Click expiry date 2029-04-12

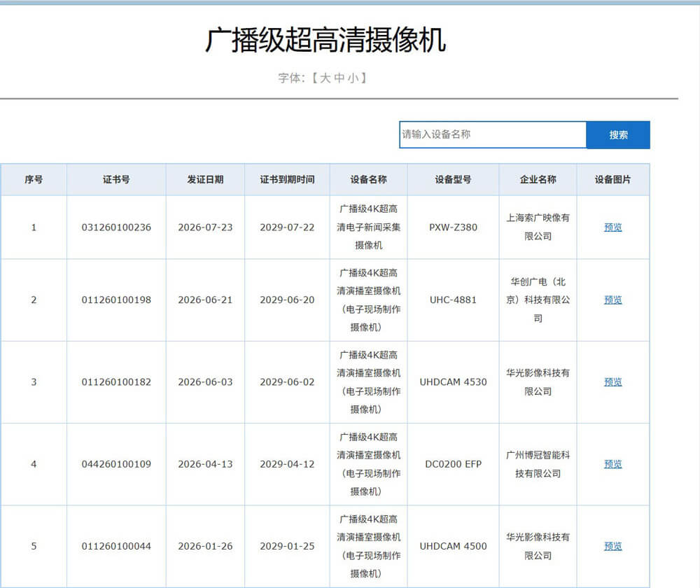point(287,464)
